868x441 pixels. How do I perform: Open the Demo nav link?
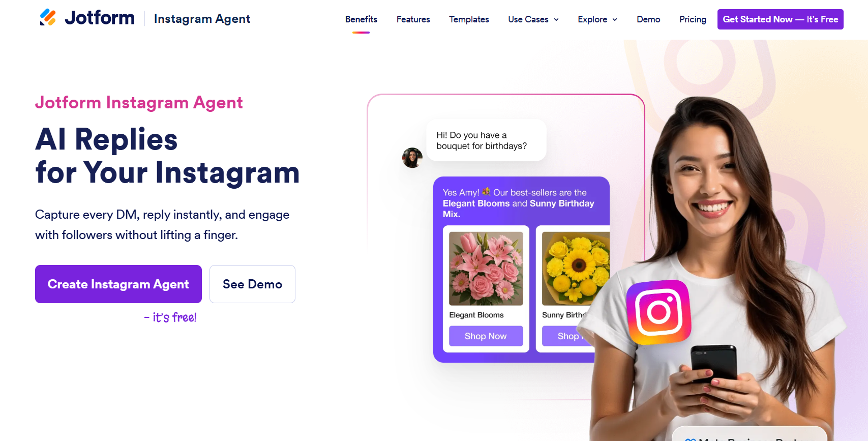pos(648,19)
